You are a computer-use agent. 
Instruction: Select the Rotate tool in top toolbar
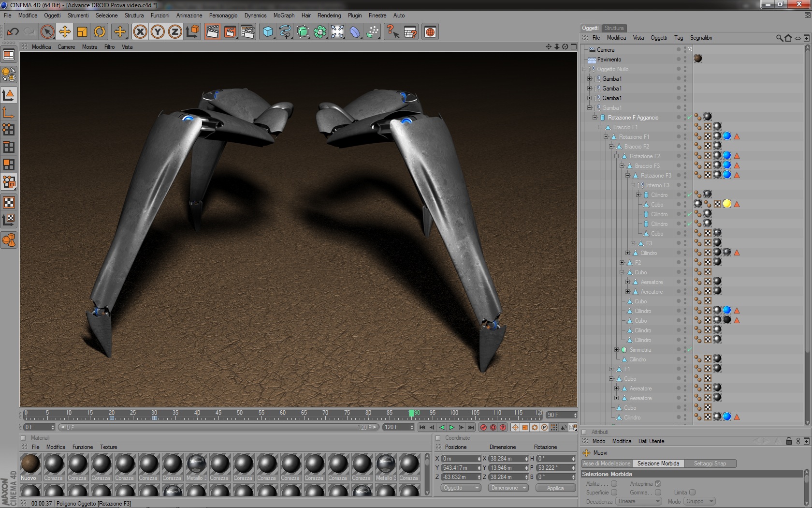100,32
